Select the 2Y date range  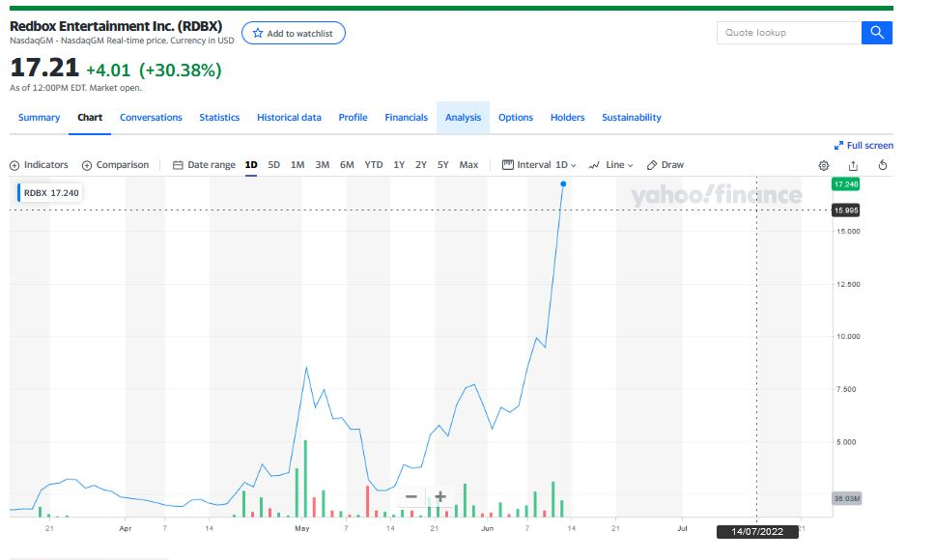pos(421,165)
